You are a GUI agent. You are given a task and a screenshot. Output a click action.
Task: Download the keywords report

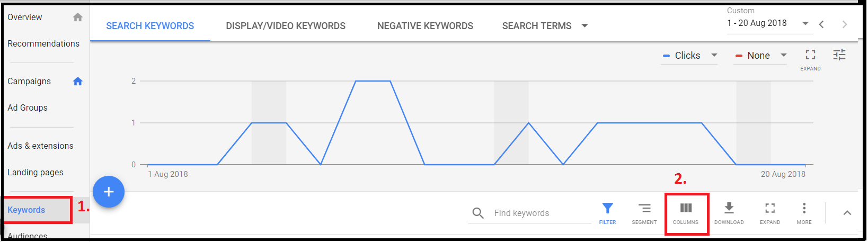[729, 208]
